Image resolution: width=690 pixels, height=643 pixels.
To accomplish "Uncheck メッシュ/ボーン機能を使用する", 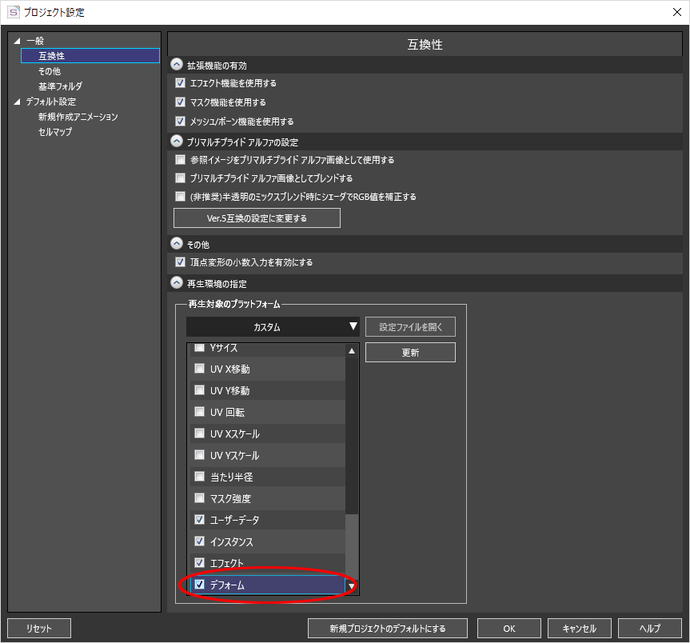I will tap(180, 121).
